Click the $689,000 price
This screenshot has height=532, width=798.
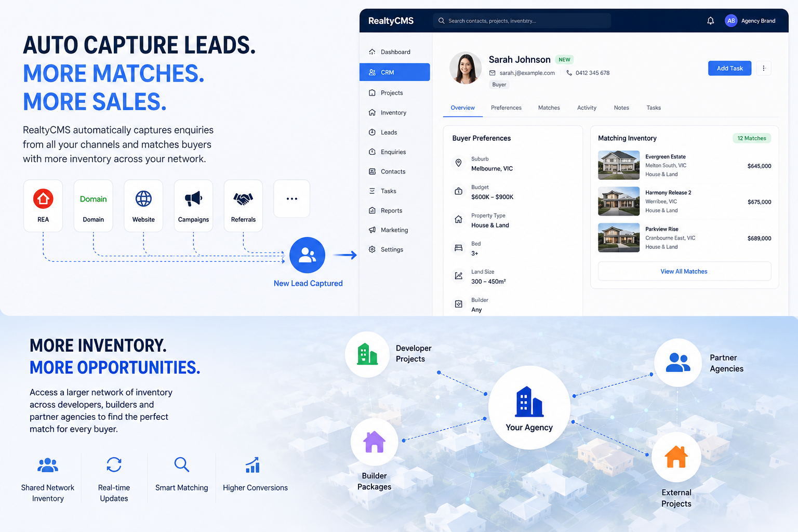759,238
